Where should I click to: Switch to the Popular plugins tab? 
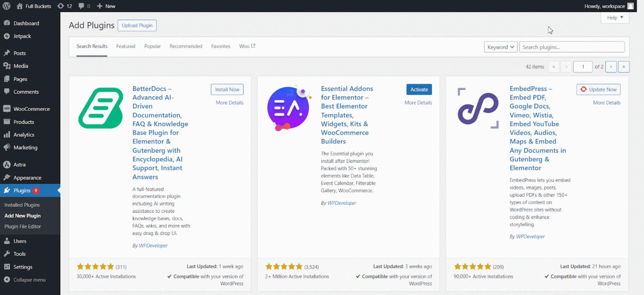(152, 46)
